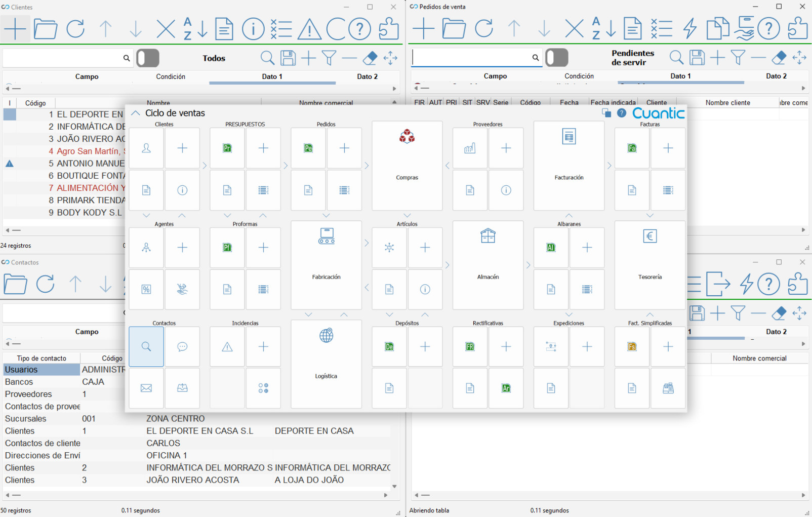812x517 pixels.
Task: Click the Nombre cliente column header
Action: tap(727, 102)
